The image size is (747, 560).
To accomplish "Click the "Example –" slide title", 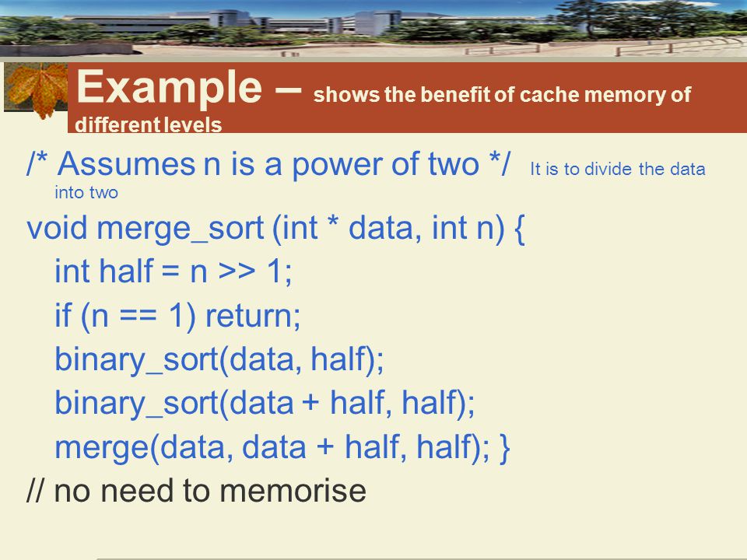I will point(188,87).
